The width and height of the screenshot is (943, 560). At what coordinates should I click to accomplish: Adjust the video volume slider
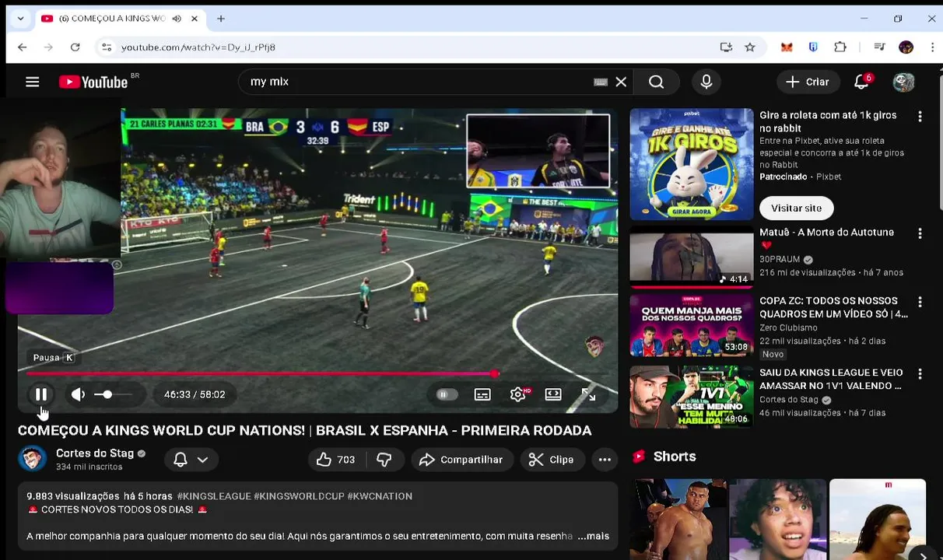click(x=114, y=394)
